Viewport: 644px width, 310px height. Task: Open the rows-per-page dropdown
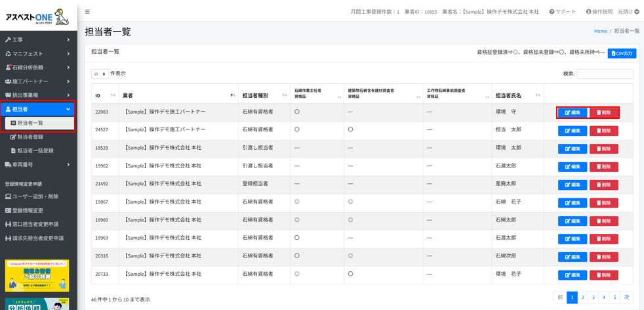click(x=100, y=74)
